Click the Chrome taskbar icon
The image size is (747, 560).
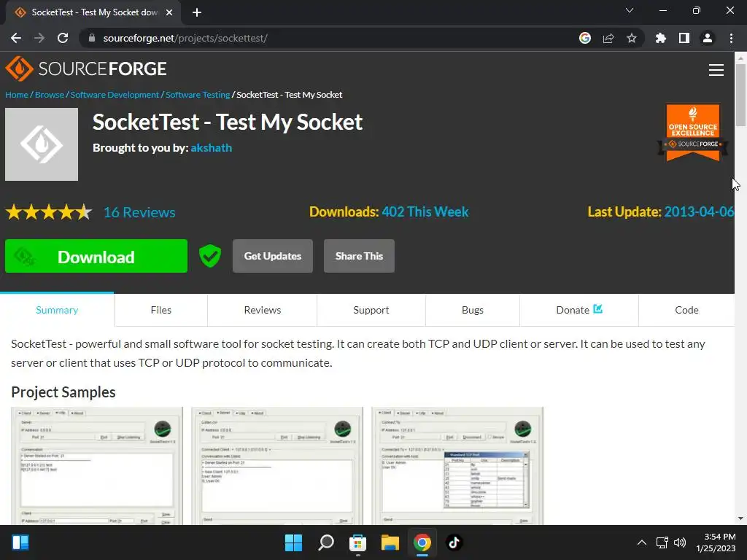[422, 542]
